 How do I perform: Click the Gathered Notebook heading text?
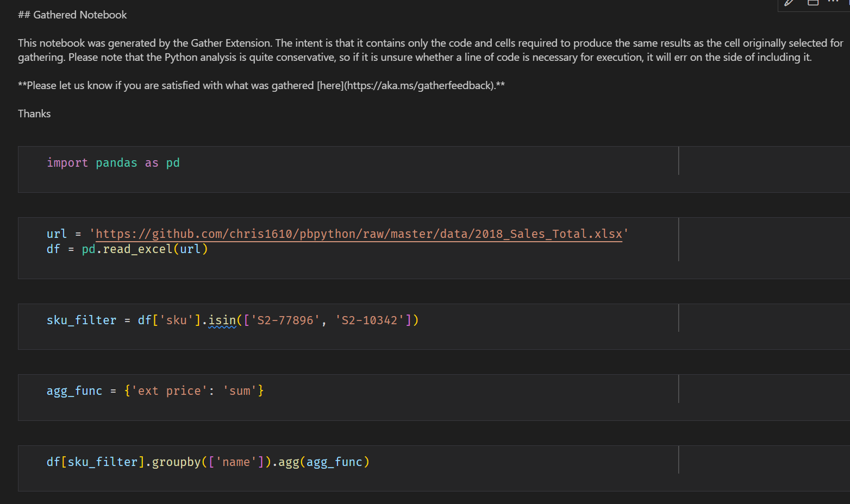tap(72, 15)
